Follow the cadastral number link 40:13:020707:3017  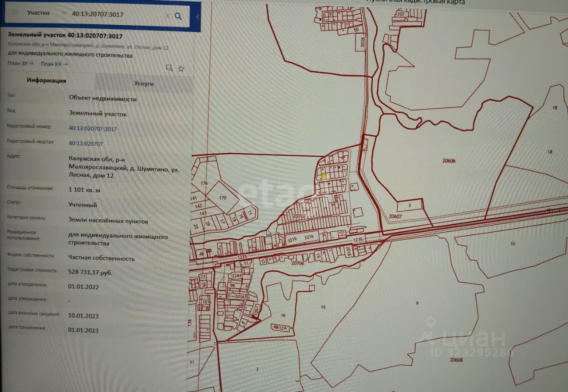pyautogui.click(x=93, y=129)
